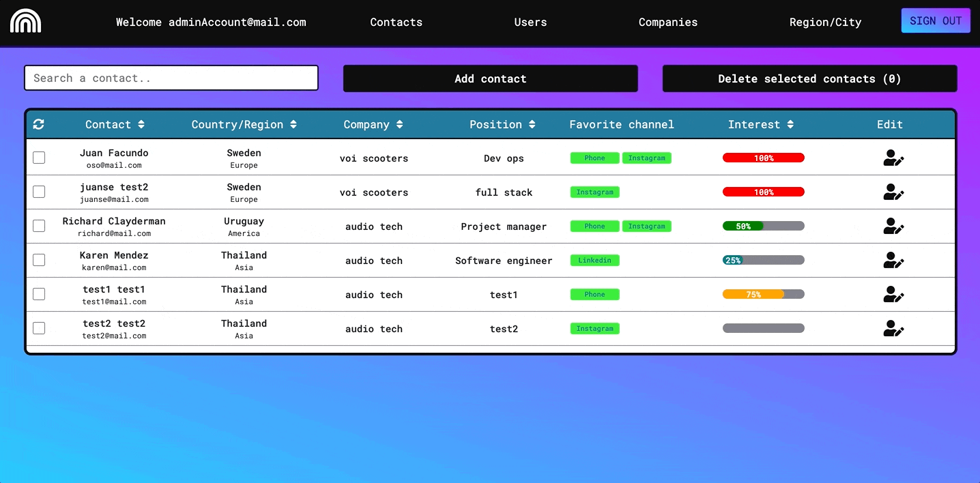Click Karen Mendez's 25% interest bar
The image size is (980, 483).
(x=764, y=260)
